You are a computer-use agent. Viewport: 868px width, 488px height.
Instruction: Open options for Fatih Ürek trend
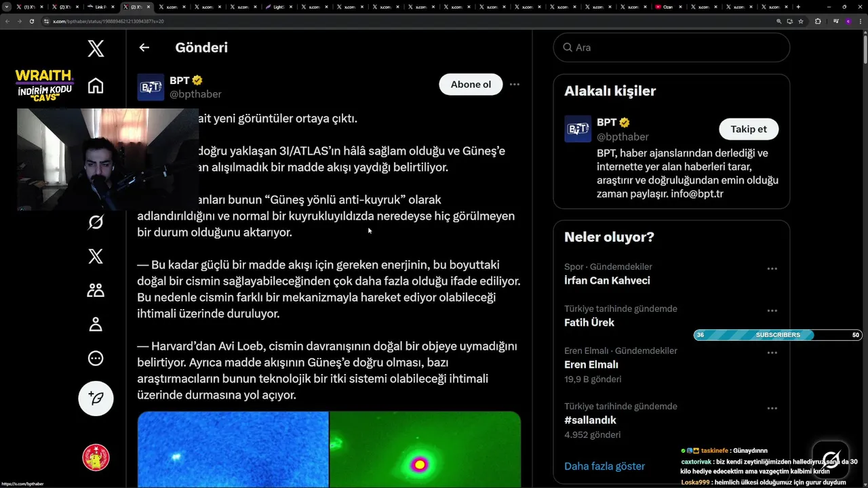(772, 311)
